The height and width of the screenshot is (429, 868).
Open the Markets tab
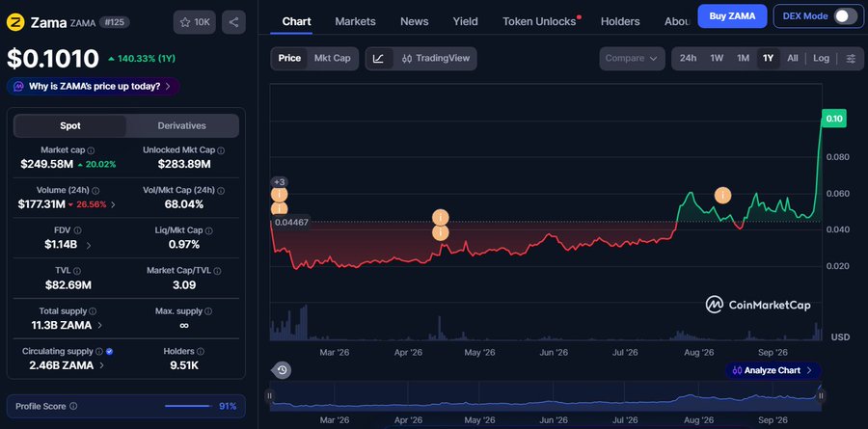click(355, 21)
